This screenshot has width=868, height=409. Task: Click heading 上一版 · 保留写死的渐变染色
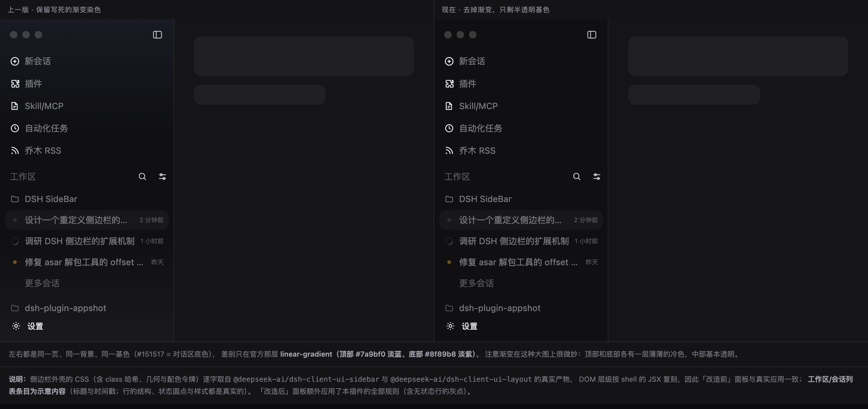click(x=54, y=10)
